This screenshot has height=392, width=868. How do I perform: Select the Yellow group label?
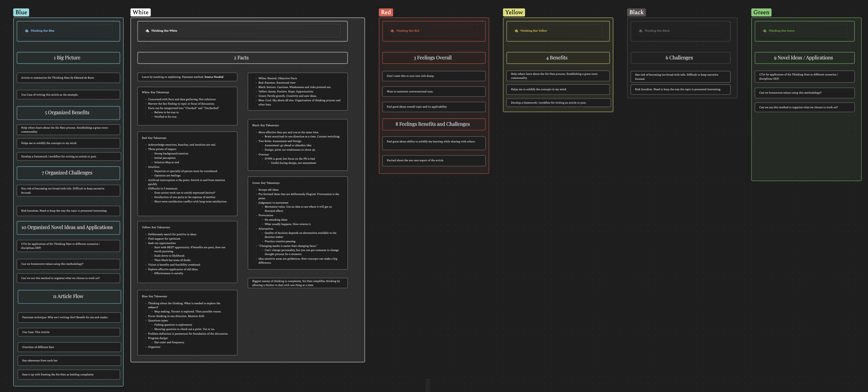[514, 12]
